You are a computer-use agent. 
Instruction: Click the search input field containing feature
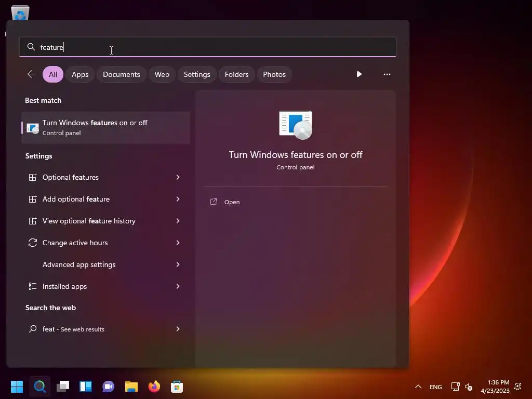[208, 47]
